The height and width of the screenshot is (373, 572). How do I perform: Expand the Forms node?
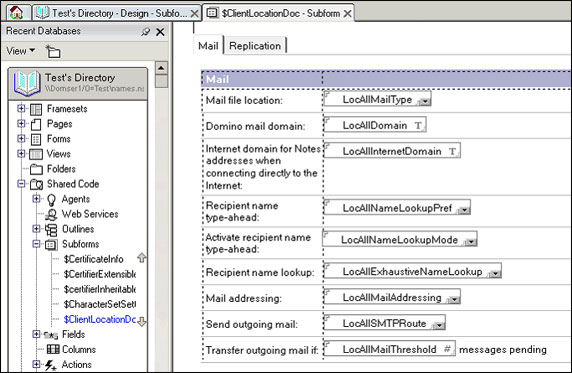tap(21, 138)
